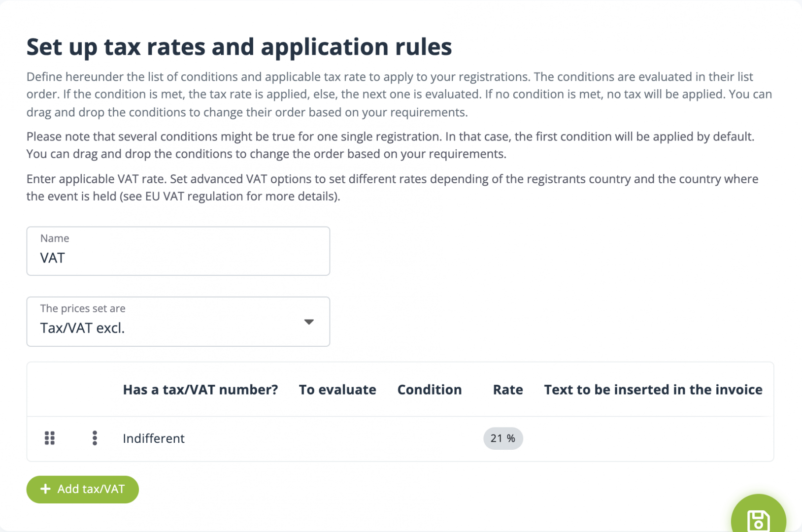Click the paragraph starting with "Please note"

[x=390, y=145]
